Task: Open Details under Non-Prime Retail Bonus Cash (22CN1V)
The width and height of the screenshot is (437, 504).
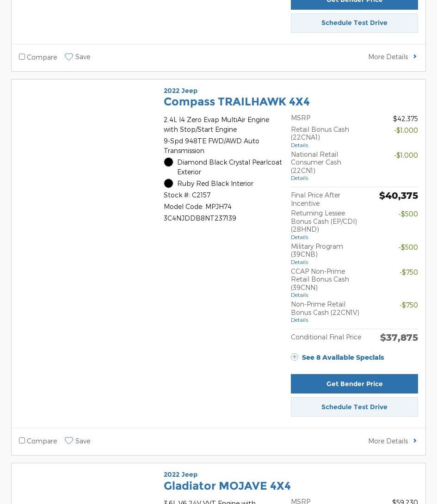Action: [x=299, y=320]
